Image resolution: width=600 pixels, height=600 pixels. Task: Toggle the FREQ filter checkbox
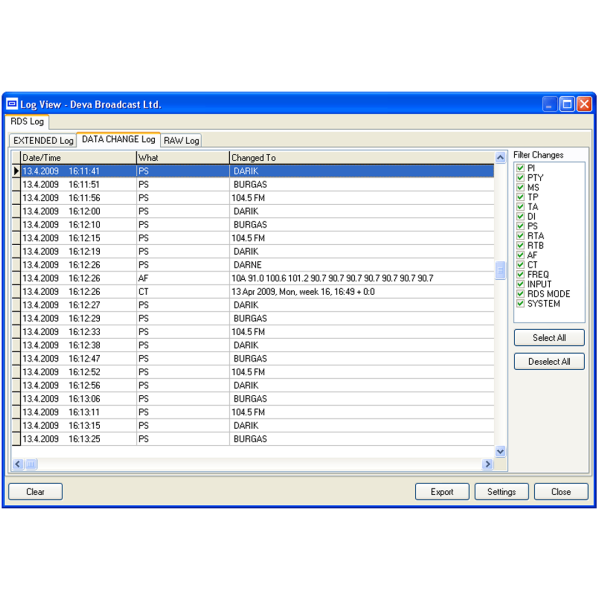pyautogui.click(x=520, y=274)
